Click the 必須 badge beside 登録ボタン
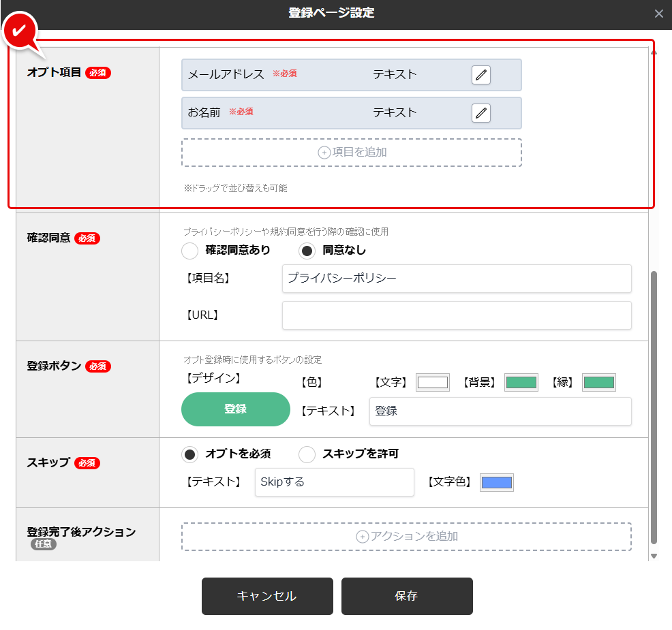Screen dimensions: 672x630 97,366
